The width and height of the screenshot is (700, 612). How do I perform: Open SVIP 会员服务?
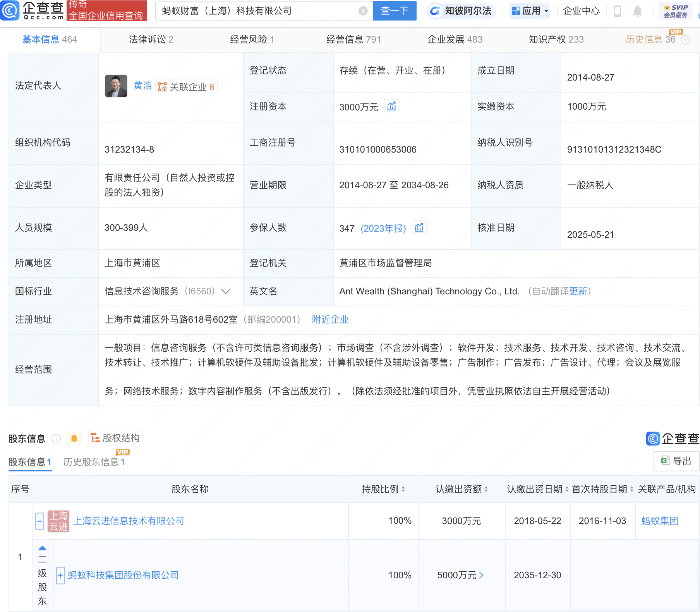[x=676, y=11]
